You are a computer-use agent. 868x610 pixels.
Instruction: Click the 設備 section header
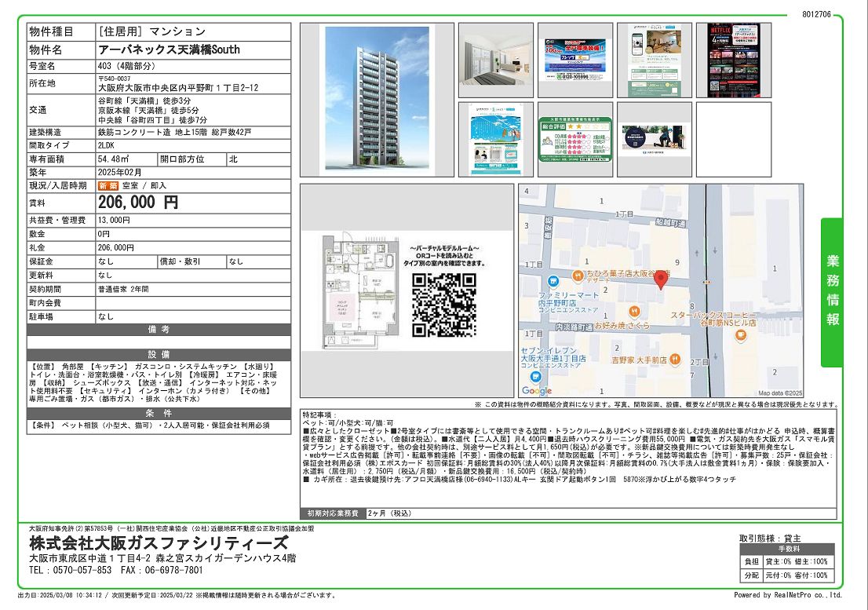(x=159, y=354)
